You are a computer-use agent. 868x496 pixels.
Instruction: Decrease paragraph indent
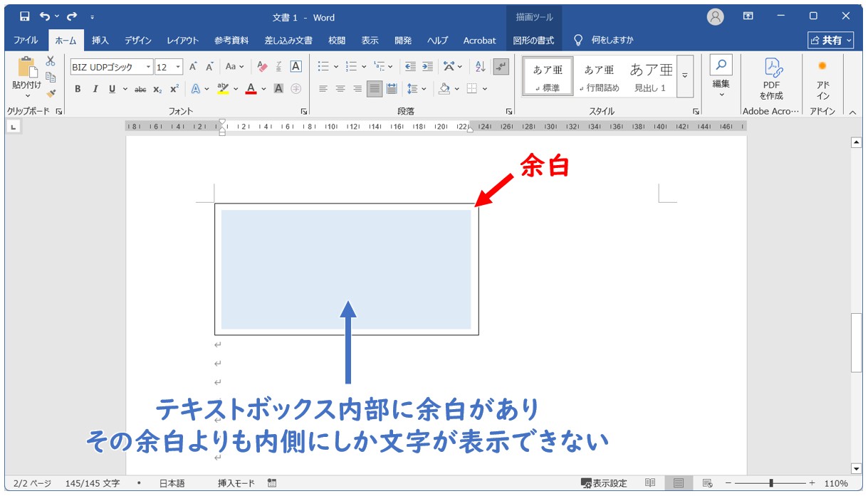tap(410, 67)
